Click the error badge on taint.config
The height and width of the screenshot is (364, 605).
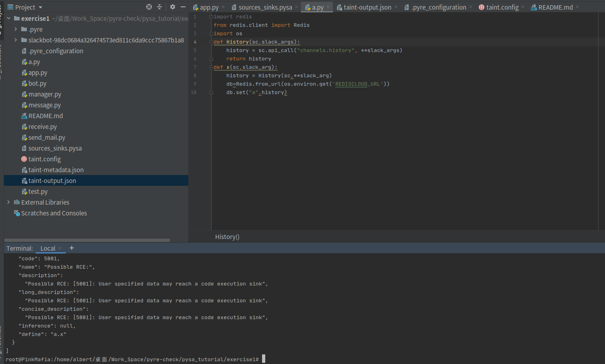pos(24,159)
